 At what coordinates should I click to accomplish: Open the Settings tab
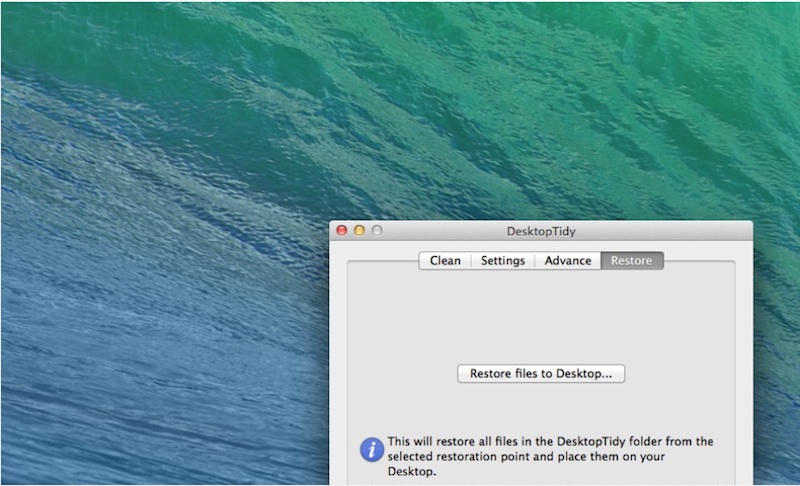tap(503, 261)
